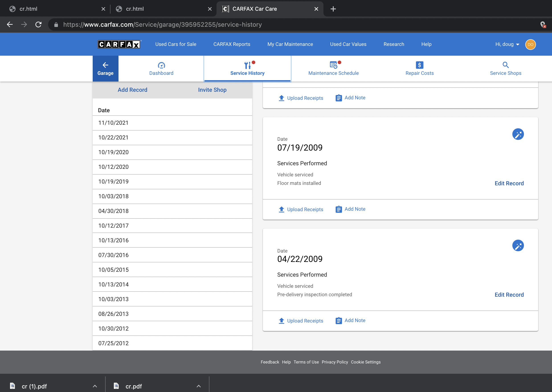
Task: Close the first cr.html tab
Action: tap(103, 9)
